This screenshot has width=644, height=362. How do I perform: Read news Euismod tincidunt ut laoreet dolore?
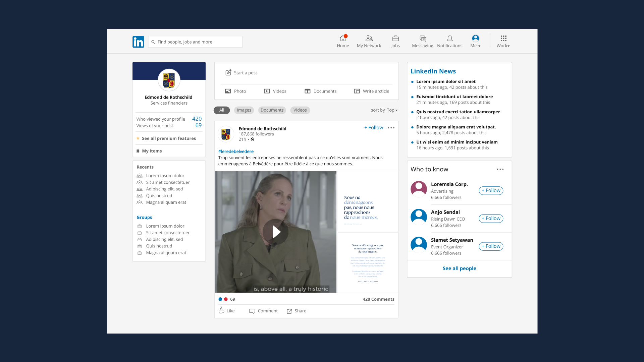coord(454,97)
